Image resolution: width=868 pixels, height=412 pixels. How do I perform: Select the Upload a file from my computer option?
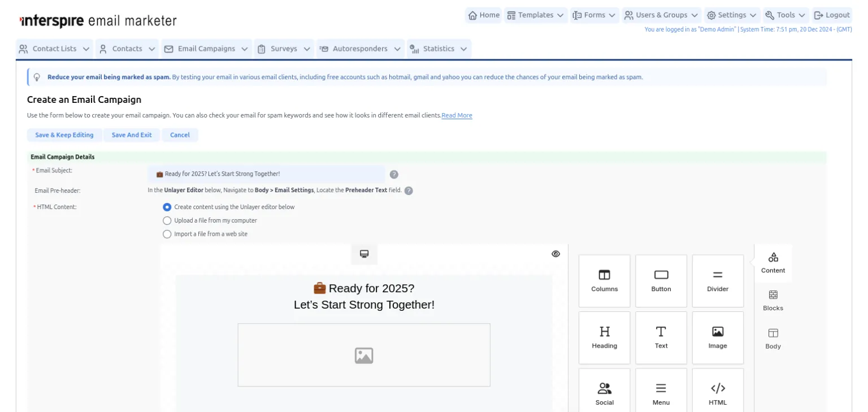pos(167,220)
